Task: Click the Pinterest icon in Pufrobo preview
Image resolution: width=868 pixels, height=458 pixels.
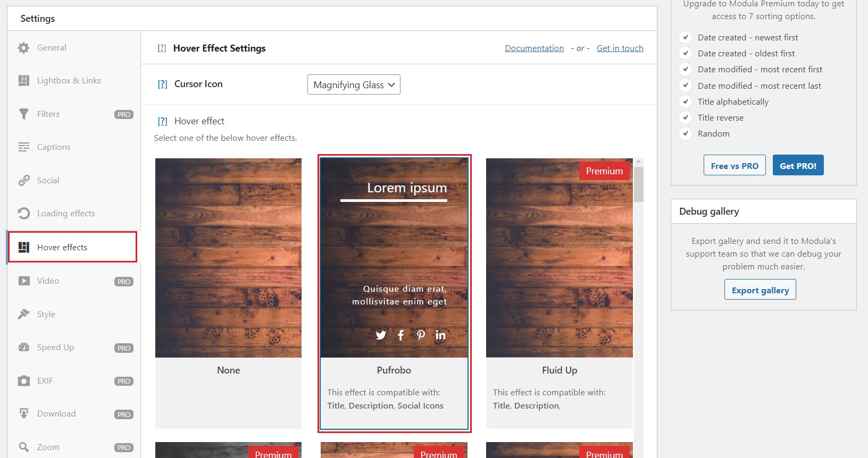Action: pos(421,335)
